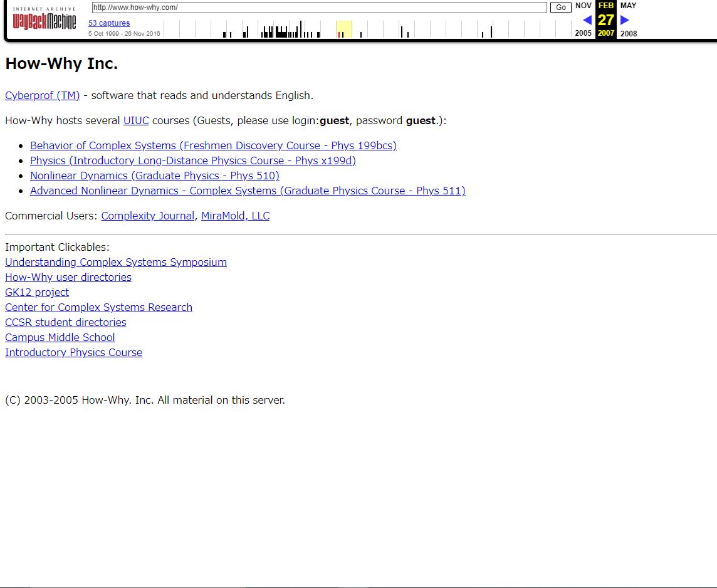The image size is (717, 588).
Task: Jump to 2005 year label
Action: tap(583, 33)
